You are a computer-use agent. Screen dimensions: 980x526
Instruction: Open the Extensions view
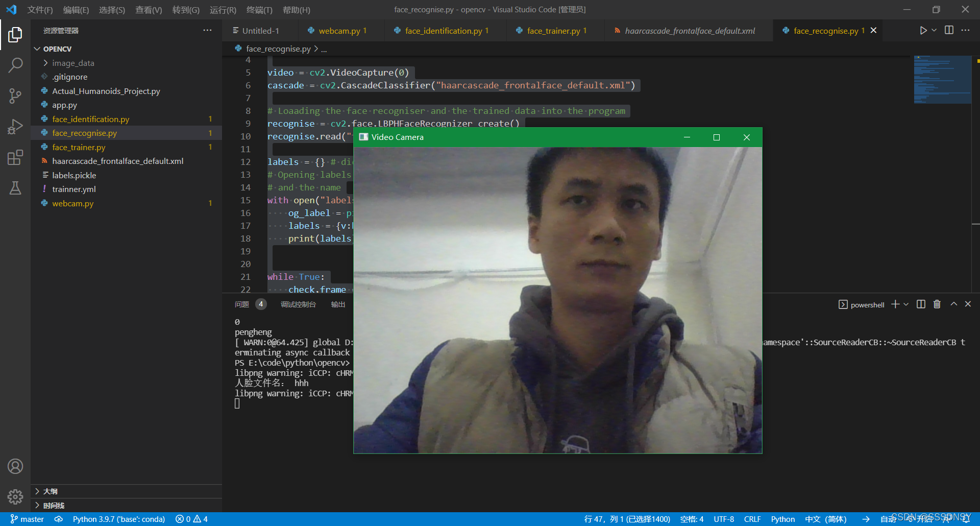(x=15, y=157)
